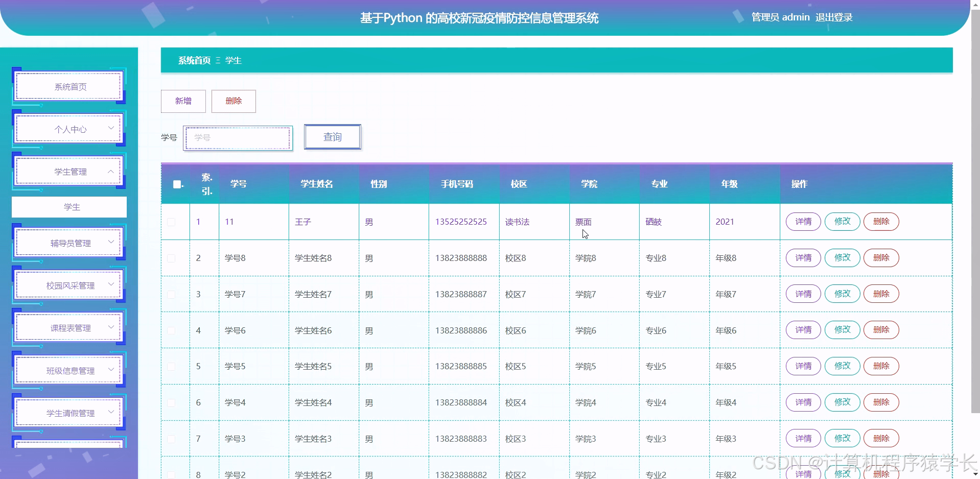Image resolution: width=980 pixels, height=479 pixels.
Task: View 详情 for 学生姓名8
Action: (803, 258)
